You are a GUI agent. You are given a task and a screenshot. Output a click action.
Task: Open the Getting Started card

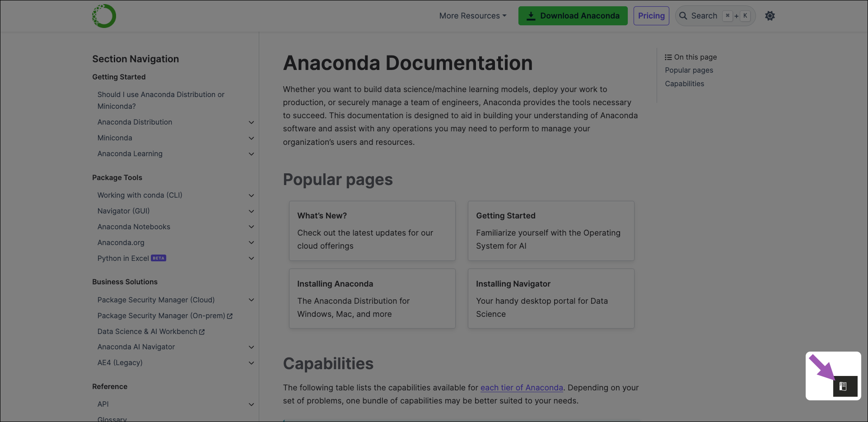tap(551, 231)
